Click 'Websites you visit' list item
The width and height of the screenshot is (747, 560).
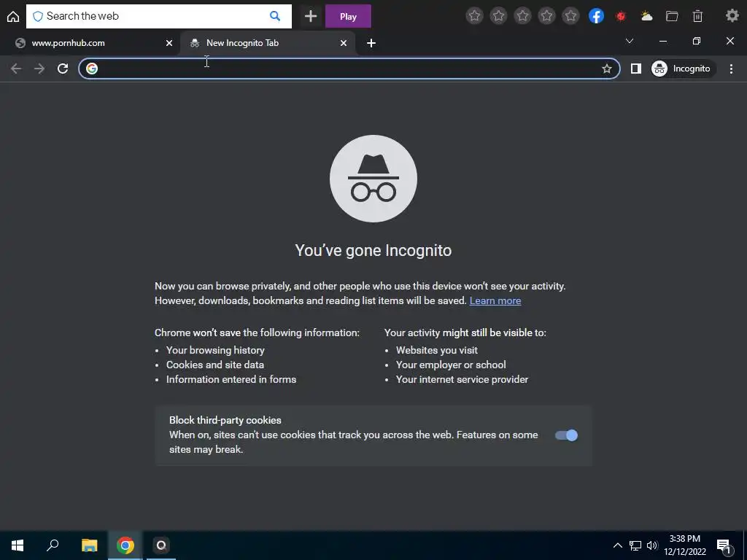coord(436,350)
